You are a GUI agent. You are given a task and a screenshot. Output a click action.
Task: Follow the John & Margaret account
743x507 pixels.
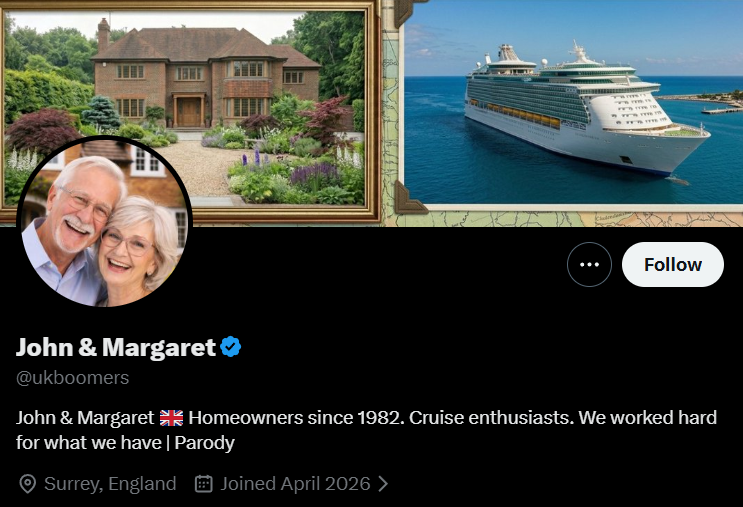672,264
